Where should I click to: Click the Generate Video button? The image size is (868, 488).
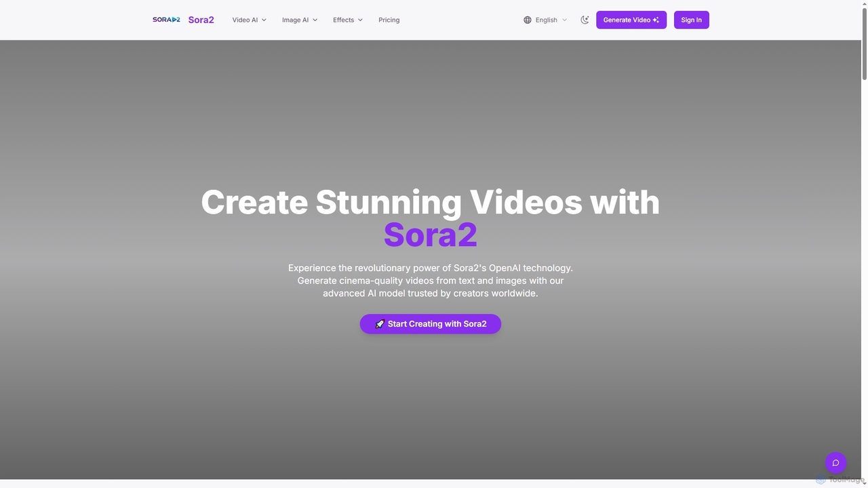[631, 20]
